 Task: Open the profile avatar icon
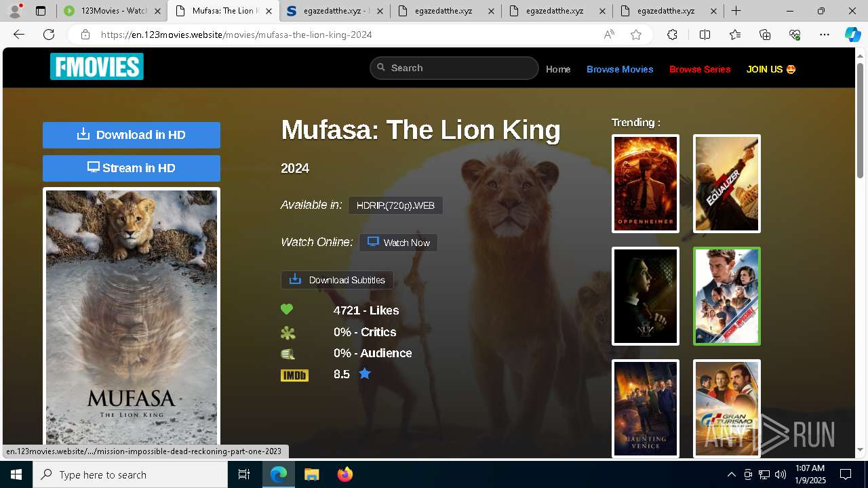click(x=15, y=11)
